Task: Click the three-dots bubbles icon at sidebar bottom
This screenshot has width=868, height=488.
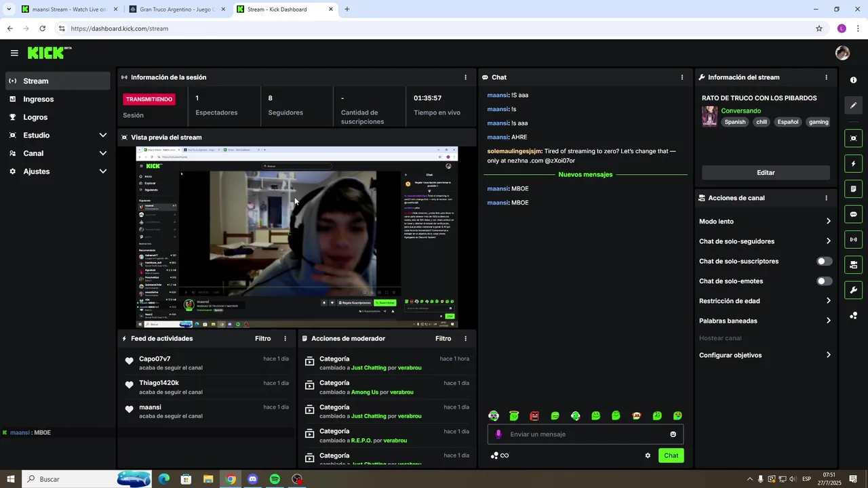Action: [x=853, y=315]
